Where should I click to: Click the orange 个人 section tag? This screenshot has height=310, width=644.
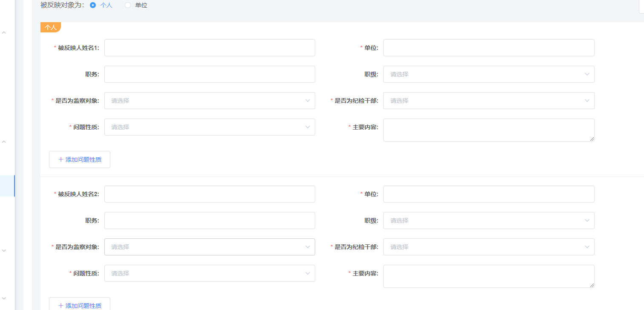tap(51, 27)
